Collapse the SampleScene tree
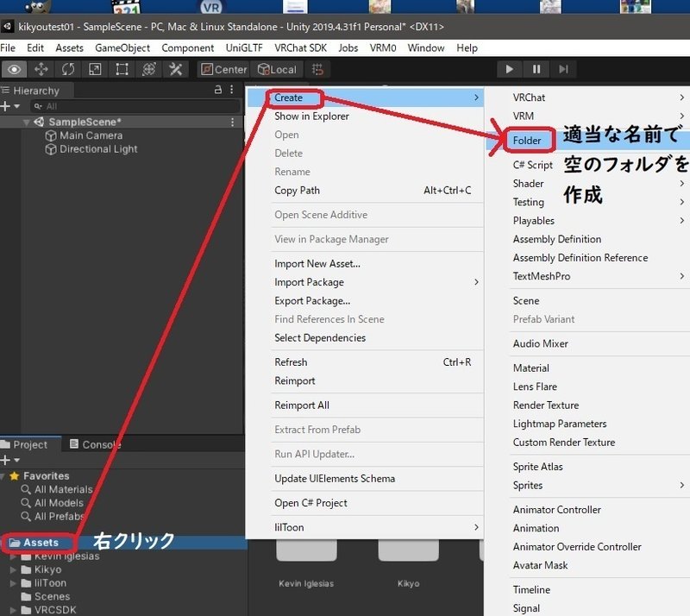The height and width of the screenshot is (616, 690). tap(27, 122)
